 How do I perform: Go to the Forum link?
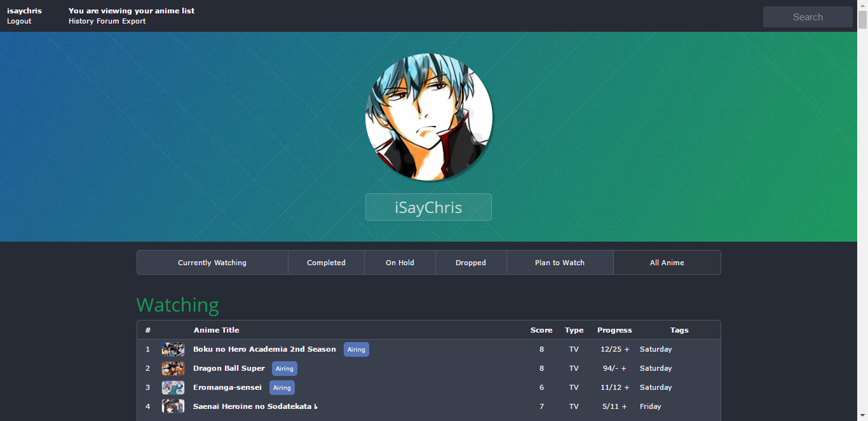[108, 21]
